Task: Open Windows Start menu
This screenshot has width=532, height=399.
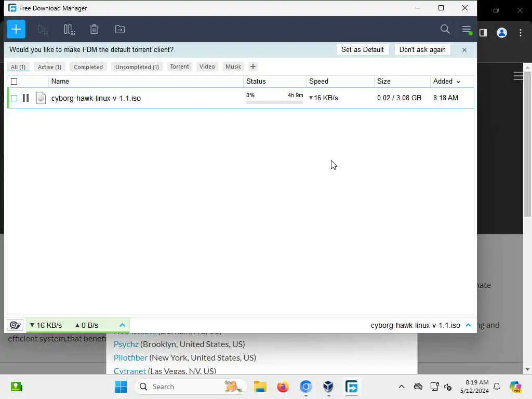Action: 121,387
